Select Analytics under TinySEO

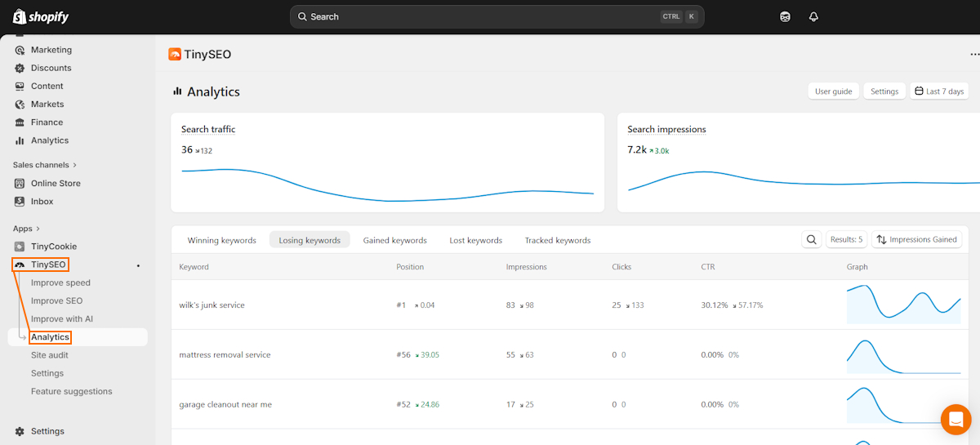coord(50,337)
